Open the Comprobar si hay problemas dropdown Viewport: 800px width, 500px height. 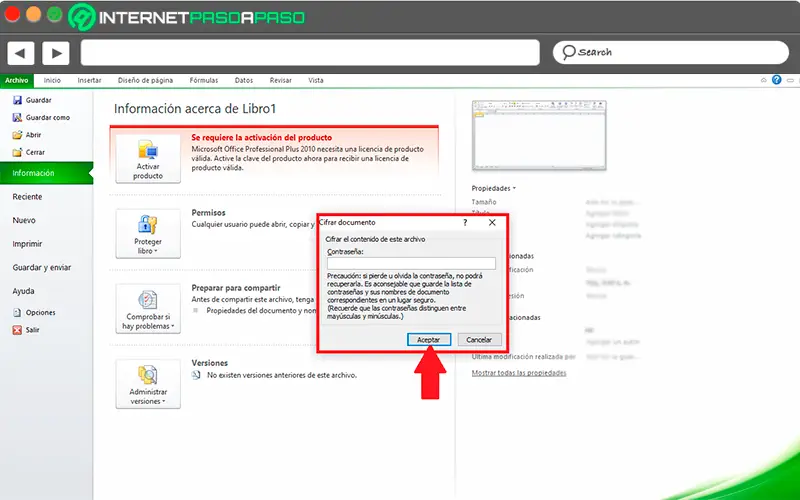point(148,309)
